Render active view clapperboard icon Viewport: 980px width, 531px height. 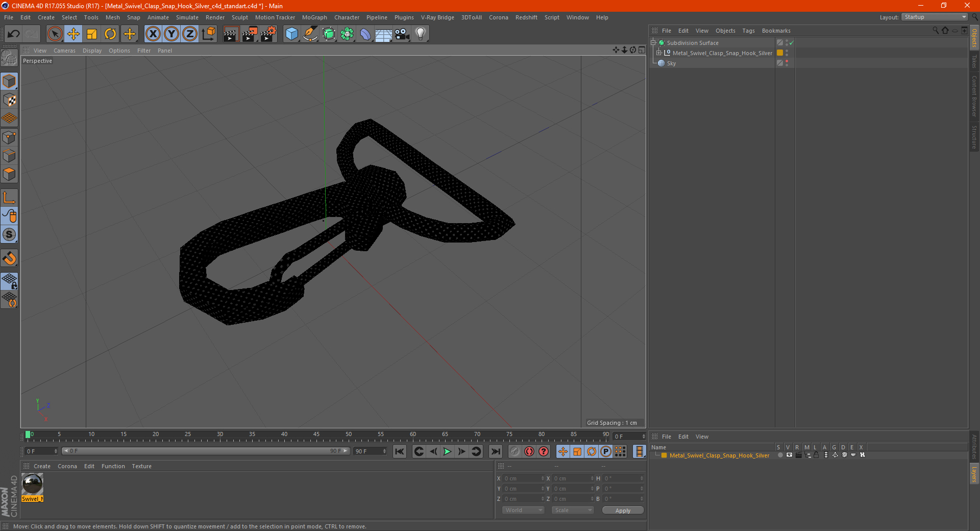pyautogui.click(x=231, y=34)
